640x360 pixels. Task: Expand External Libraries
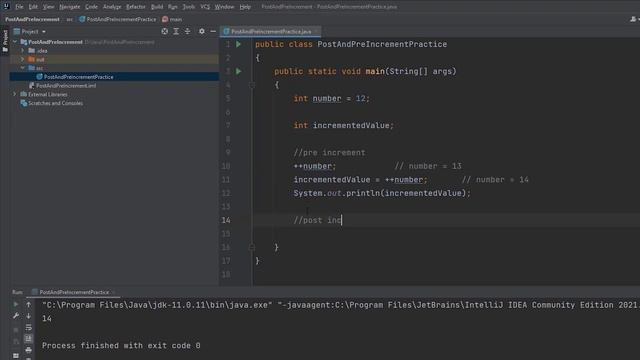click(x=15, y=94)
